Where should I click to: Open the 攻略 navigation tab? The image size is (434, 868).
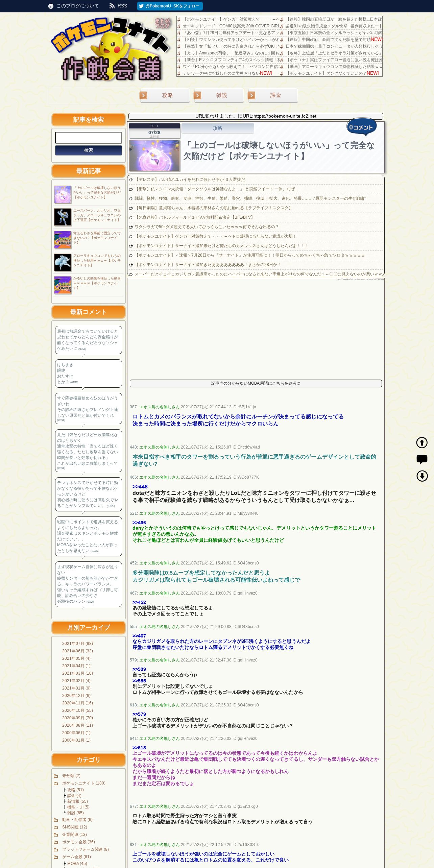click(x=165, y=95)
